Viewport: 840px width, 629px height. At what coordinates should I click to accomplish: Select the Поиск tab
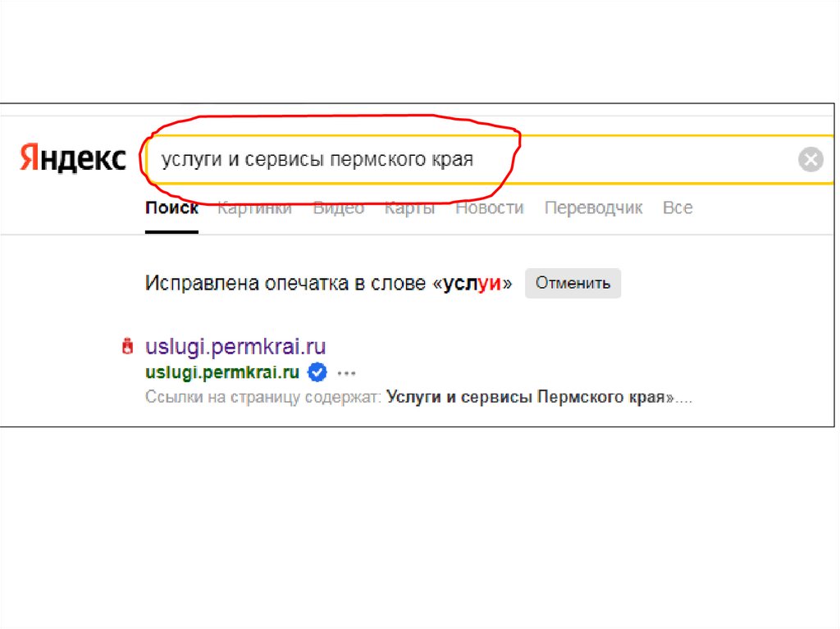[171, 207]
